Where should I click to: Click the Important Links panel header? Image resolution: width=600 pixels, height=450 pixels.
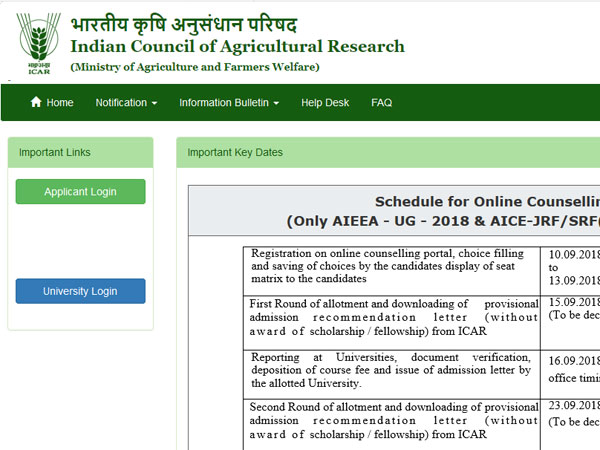[80, 153]
